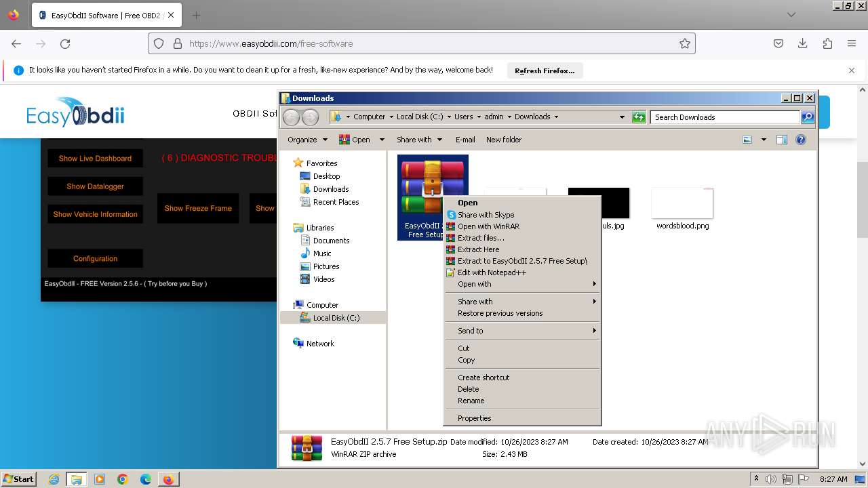Click Save to Pocket icon
The height and width of the screenshot is (488, 868).
click(x=778, y=43)
